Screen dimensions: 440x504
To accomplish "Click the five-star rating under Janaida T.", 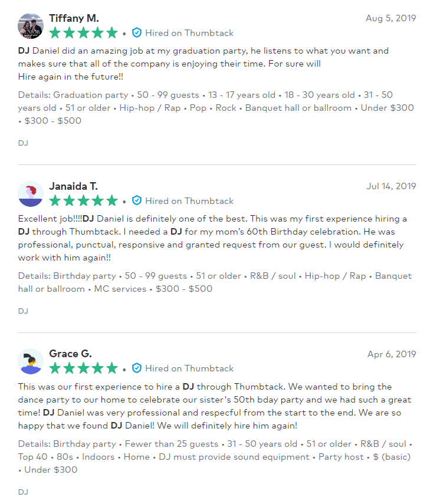I will tap(84, 200).
